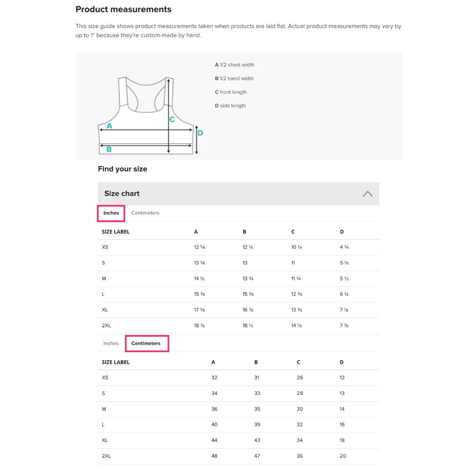Collapse the Size chart with the chevron arrow
This screenshot has width=476, height=476.
click(x=367, y=194)
